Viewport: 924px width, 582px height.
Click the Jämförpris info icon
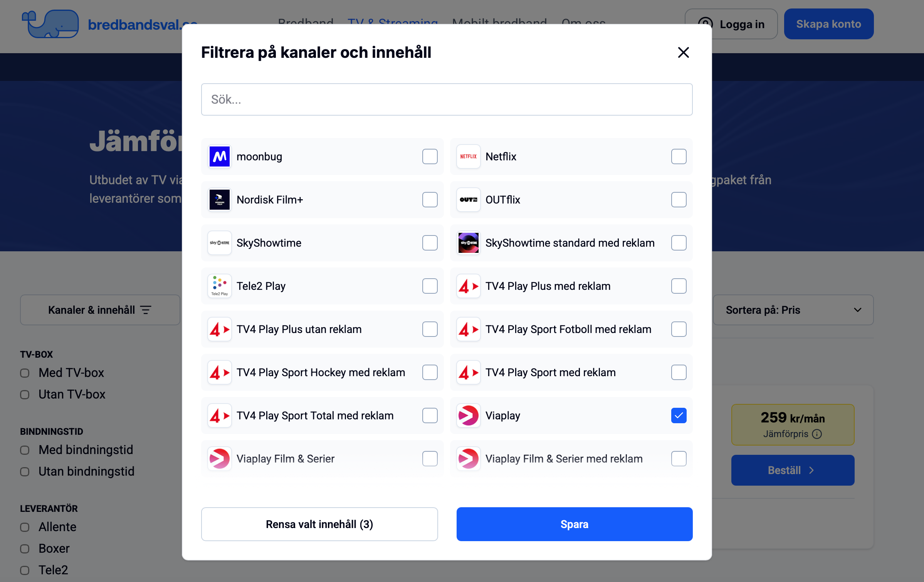tap(817, 434)
